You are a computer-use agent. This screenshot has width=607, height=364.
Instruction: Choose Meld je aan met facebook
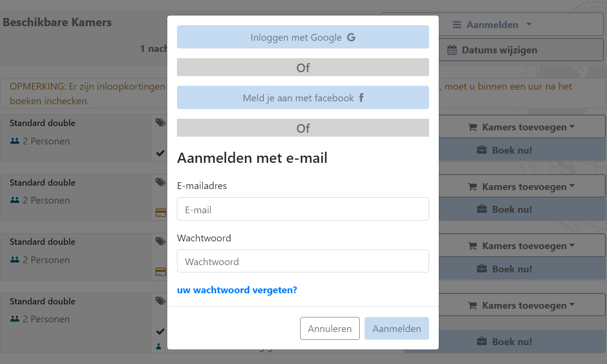pos(303,98)
